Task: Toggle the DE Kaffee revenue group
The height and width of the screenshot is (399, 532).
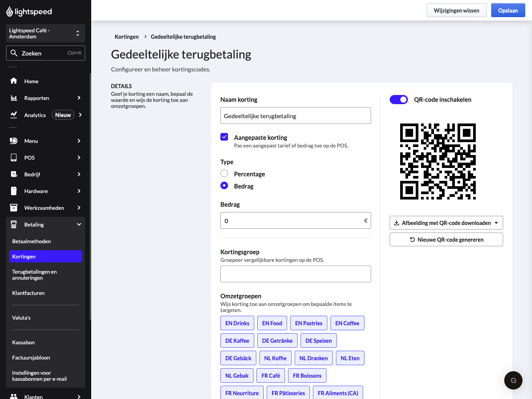Action: 237,340
